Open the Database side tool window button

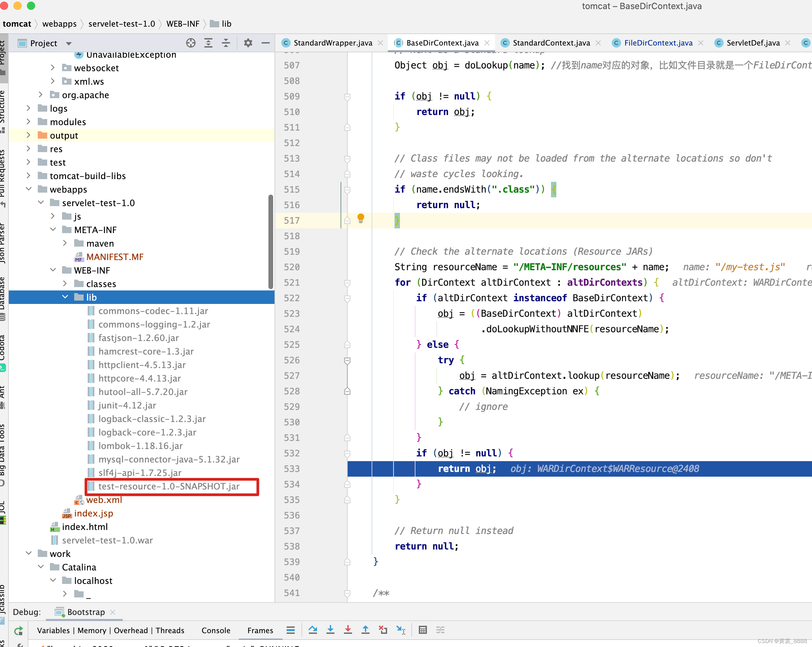pyautogui.click(x=3, y=299)
